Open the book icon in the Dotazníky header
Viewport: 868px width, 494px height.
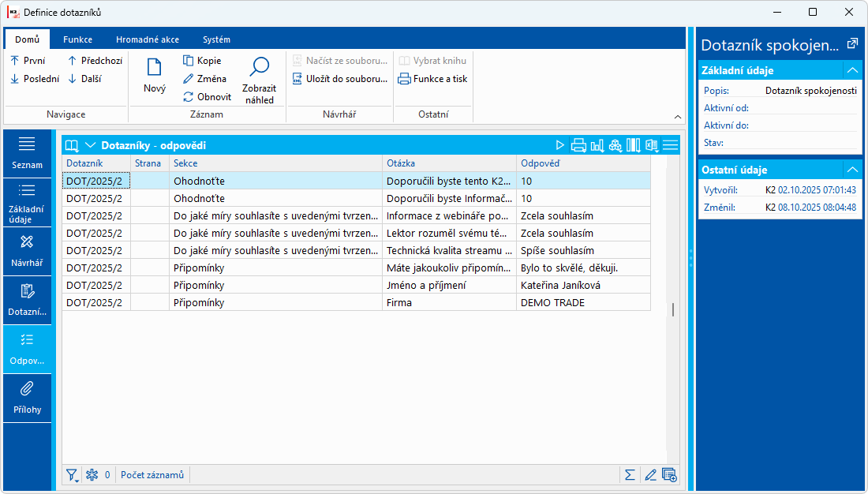tap(72, 146)
